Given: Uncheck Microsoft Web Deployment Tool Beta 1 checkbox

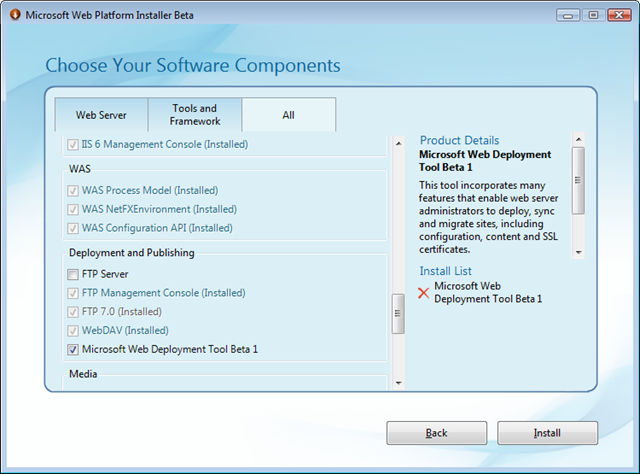Looking at the screenshot, I should click(73, 349).
